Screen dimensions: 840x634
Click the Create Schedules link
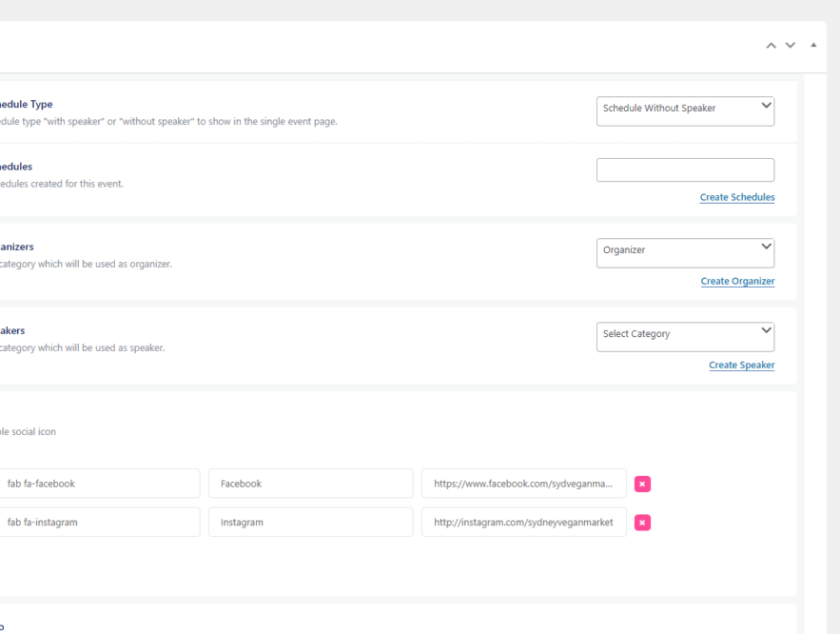point(737,197)
